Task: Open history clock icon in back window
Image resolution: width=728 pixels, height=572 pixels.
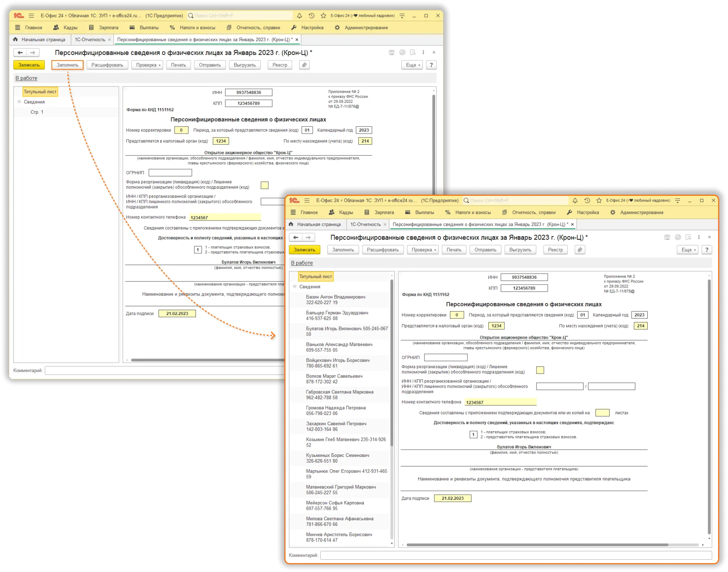Action: (x=311, y=16)
